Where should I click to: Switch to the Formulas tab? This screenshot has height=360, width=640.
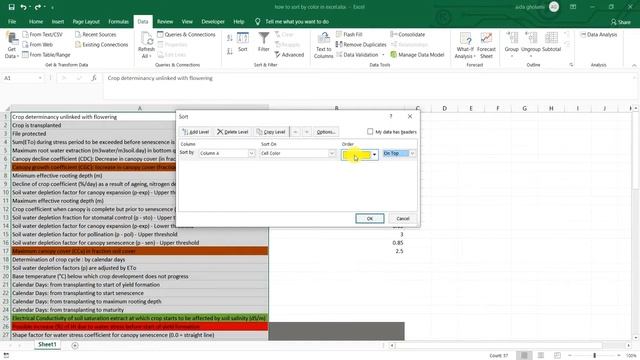coord(118,22)
